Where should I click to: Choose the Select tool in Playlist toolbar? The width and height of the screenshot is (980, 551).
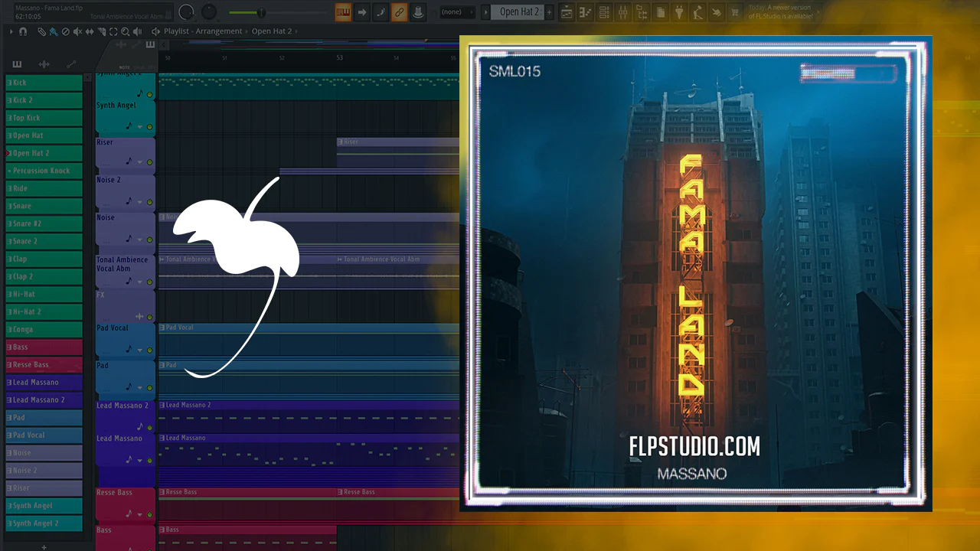point(113,31)
